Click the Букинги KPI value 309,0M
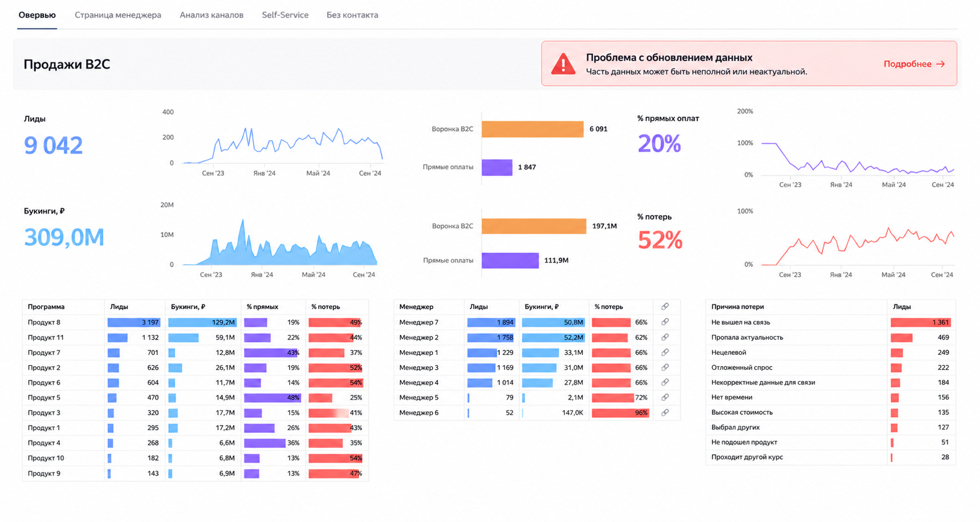 pos(64,237)
